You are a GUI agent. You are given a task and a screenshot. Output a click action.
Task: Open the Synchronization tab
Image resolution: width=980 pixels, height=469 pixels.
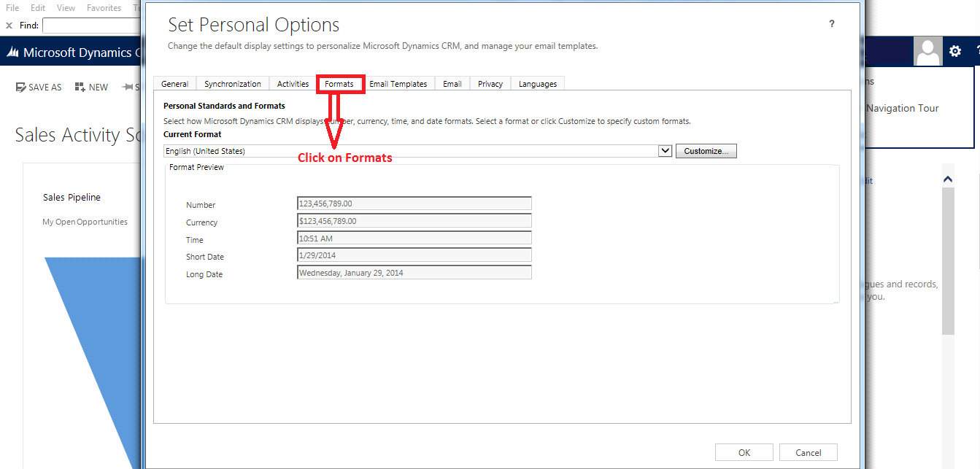point(232,84)
